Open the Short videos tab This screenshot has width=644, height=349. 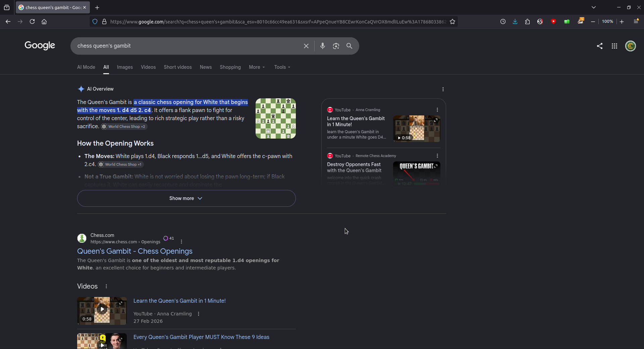coord(178,67)
